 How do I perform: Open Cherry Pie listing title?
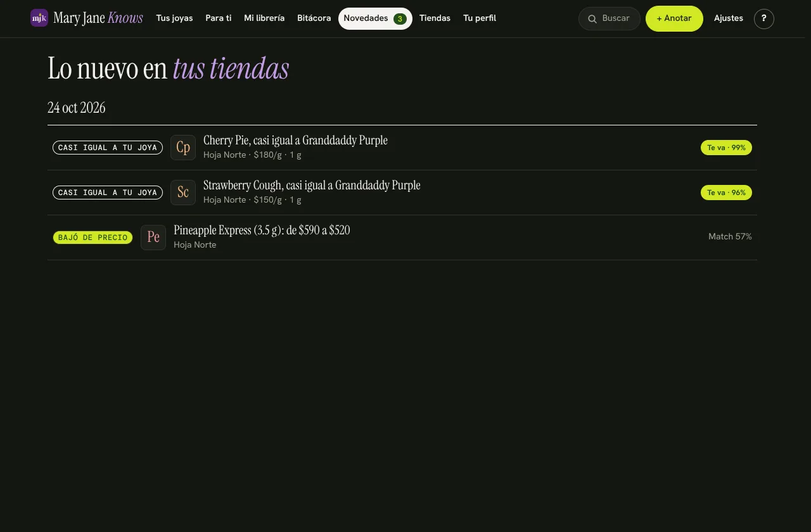tap(295, 140)
